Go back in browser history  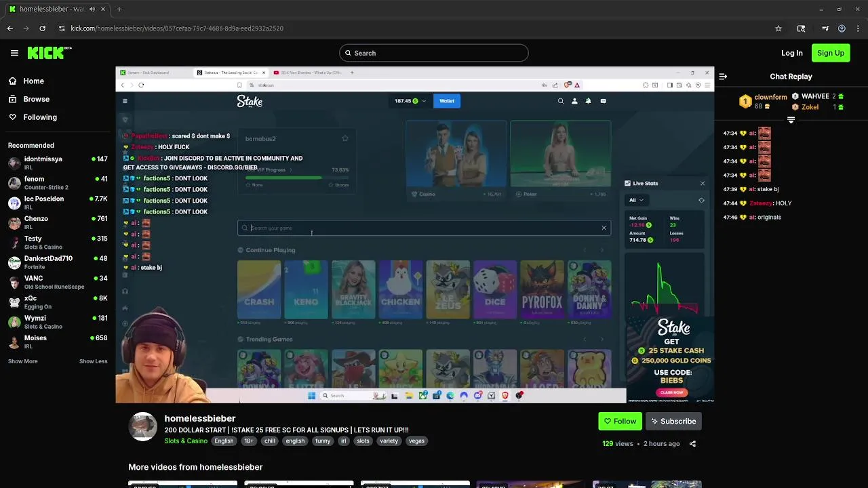[10, 28]
